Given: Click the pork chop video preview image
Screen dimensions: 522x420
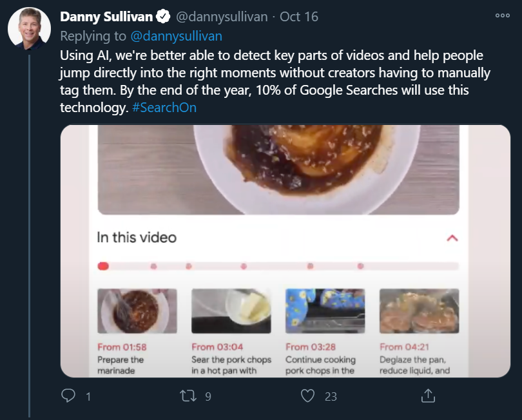Looking at the screenshot, I should coord(278,169).
